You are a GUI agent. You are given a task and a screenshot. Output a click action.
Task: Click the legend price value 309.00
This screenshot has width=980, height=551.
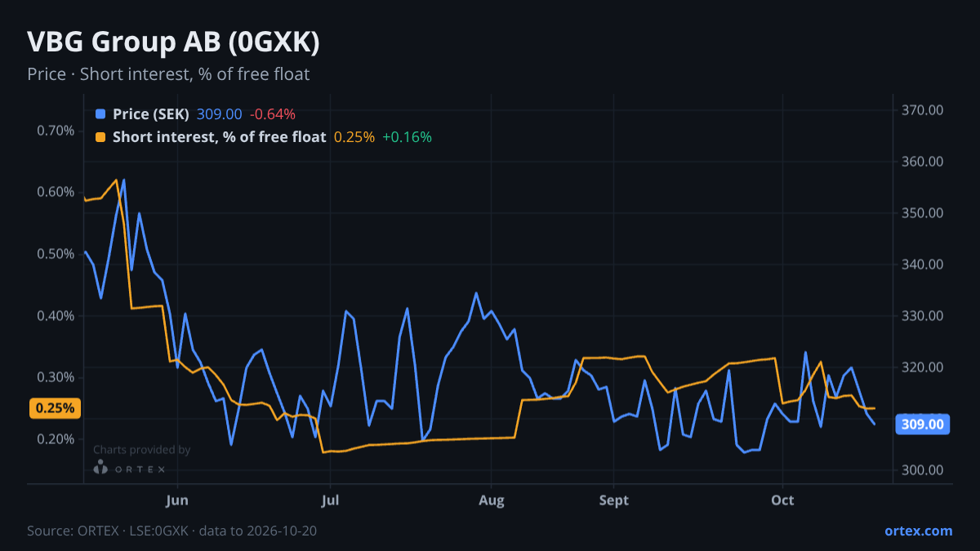click(220, 114)
